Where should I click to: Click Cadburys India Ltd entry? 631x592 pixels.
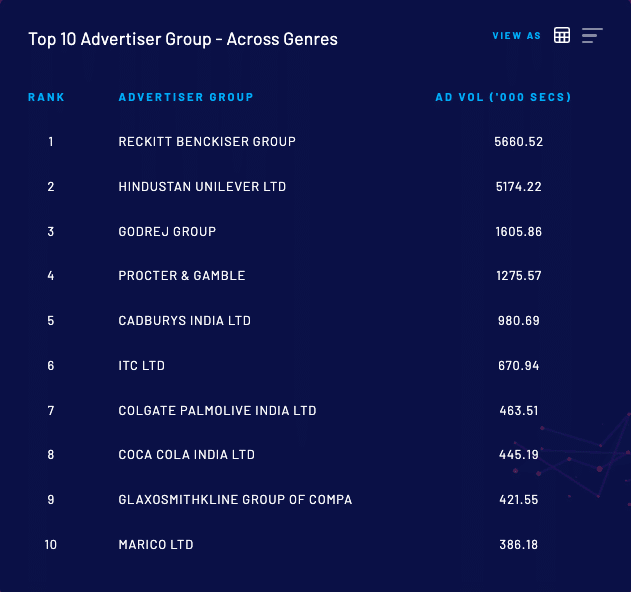click(x=184, y=321)
